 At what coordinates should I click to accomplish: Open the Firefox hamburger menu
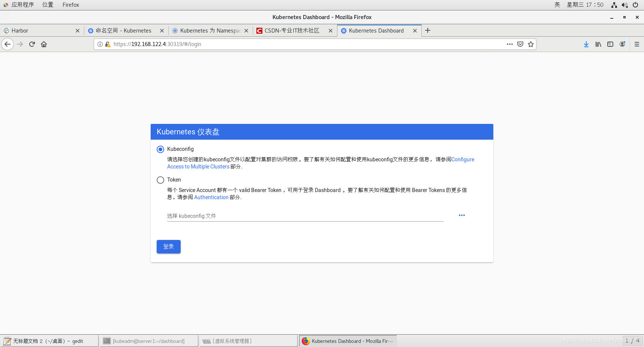(637, 44)
